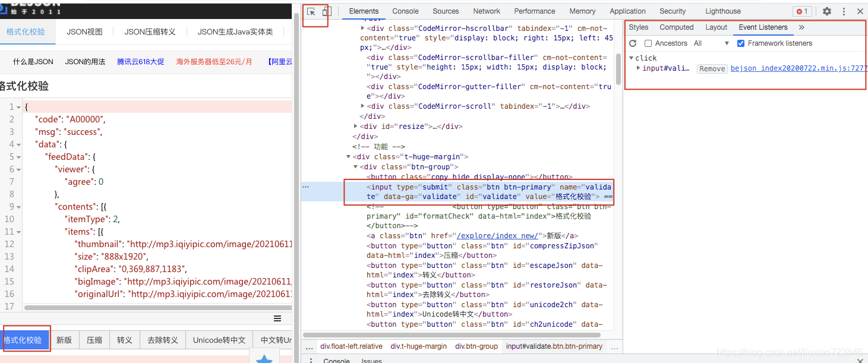Open the Network tab
868x363 pixels.
tap(487, 11)
